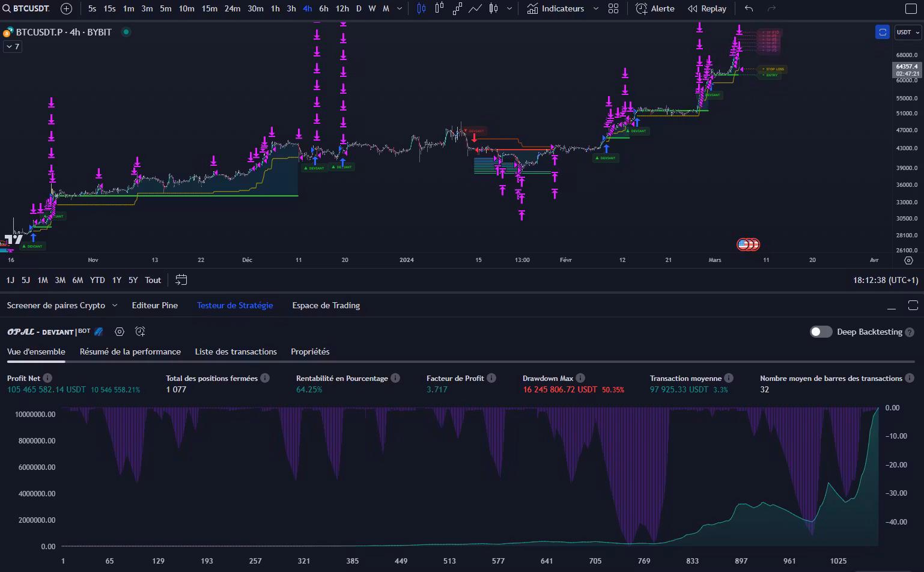Open strategy settings gear icon next to DEVIANT BOT
The width and height of the screenshot is (924, 572).
pos(120,332)
